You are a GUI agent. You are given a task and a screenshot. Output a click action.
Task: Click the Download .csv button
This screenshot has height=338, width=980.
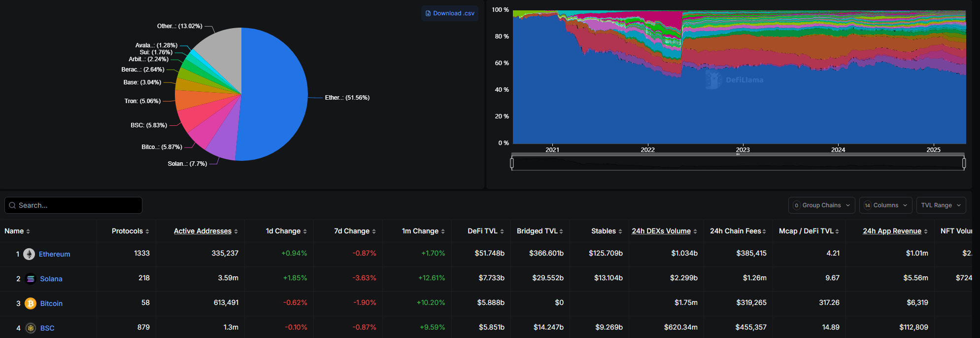click(450, 13)
